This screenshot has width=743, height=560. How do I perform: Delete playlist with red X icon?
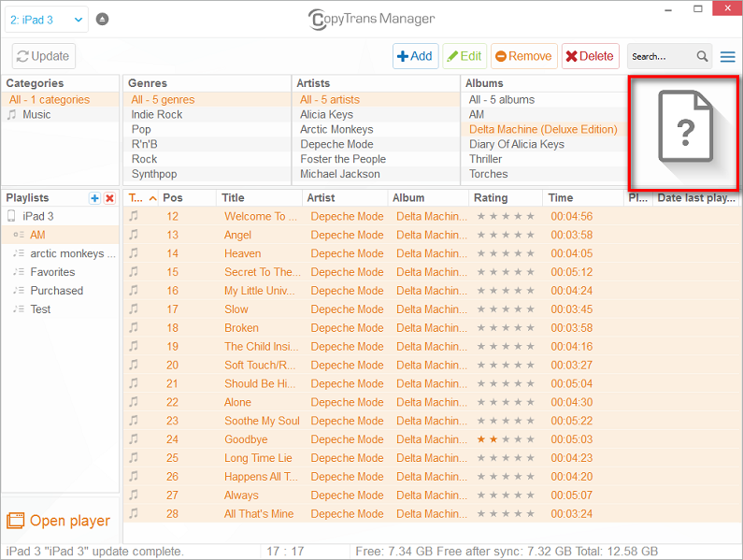pos(109,198)
